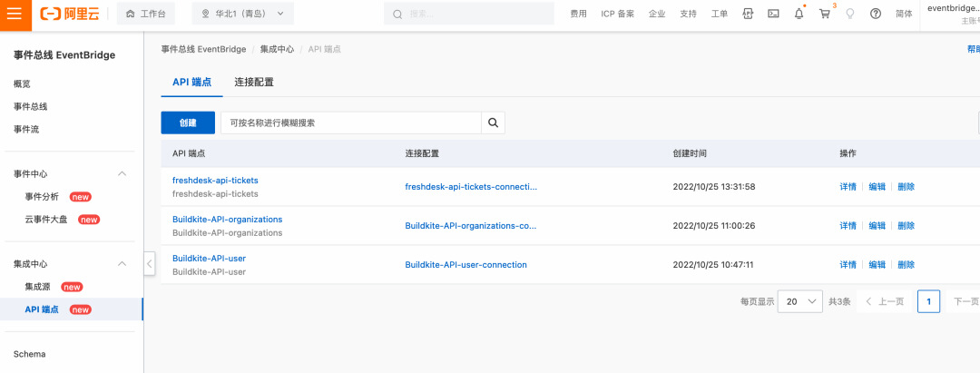Viewport: 980px width, 373px height.
Task: Collapse the sidebar using the arrow handle
Action: 150,264
